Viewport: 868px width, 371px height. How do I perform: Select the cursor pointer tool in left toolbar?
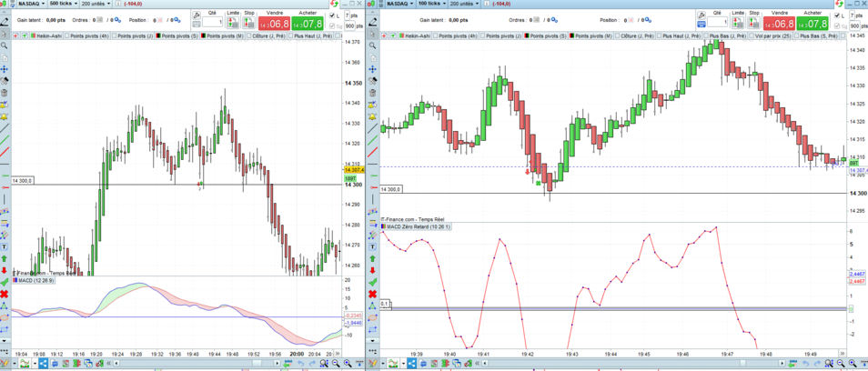point(5,34)
